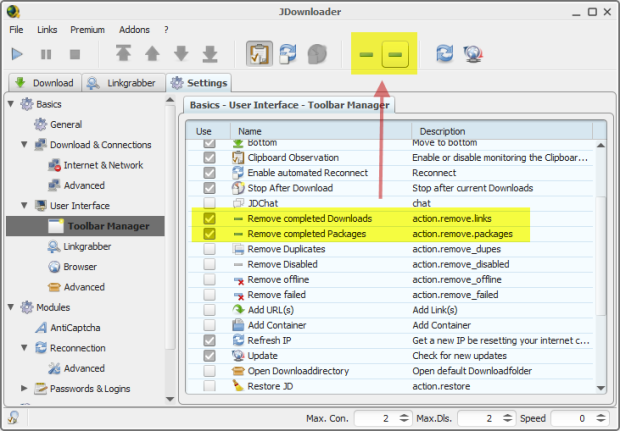
Task: Enable Remove Disabled checkbox
Action: pos(209,264)
